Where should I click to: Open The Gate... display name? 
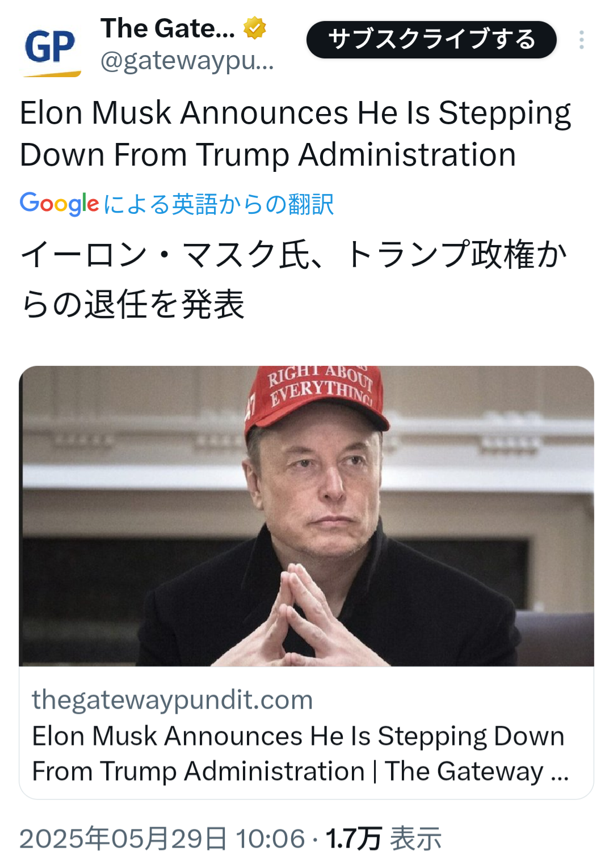(x=167, y=28)
